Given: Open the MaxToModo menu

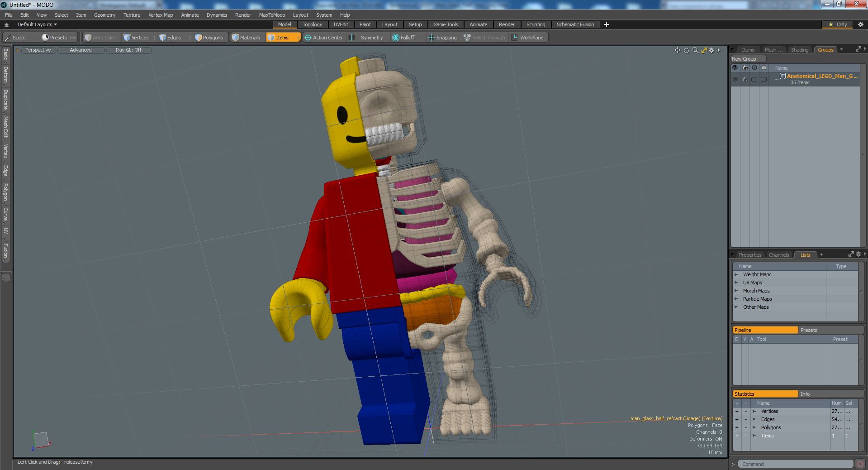Looking at the screenshot, I should coord(272,15).
